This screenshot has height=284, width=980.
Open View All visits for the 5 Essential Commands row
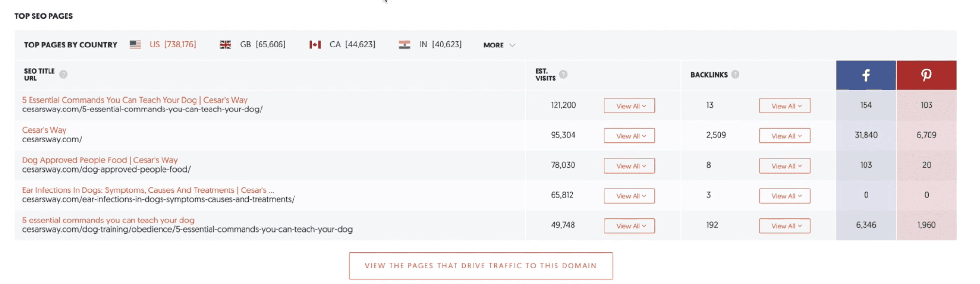click(x=629, y=106)
